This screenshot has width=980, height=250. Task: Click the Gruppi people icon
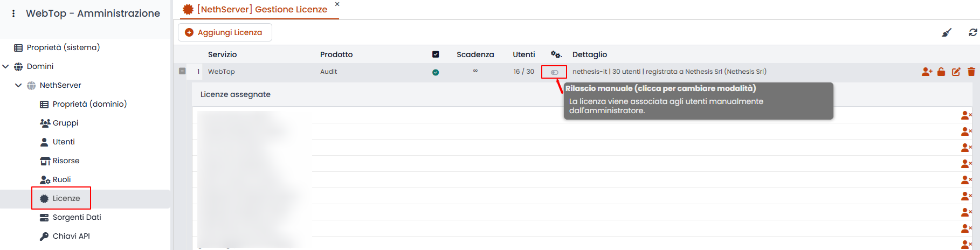point(45,123)
